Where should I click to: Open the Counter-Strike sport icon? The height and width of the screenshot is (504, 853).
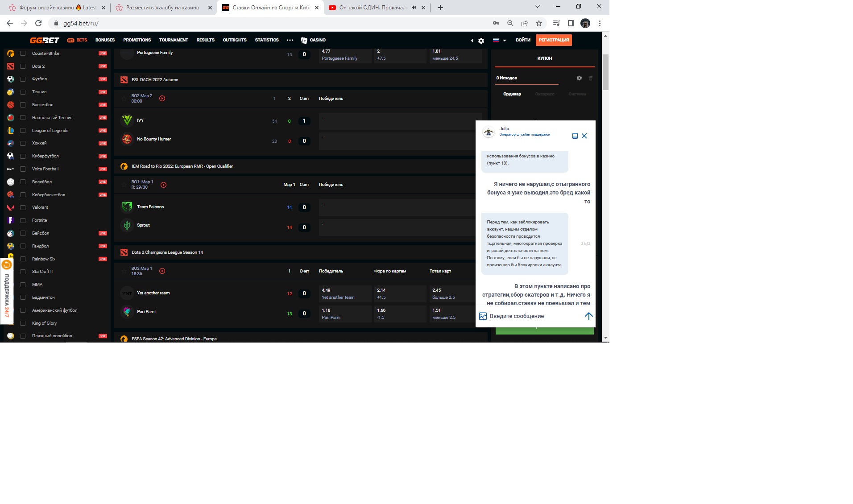[11, 54]
